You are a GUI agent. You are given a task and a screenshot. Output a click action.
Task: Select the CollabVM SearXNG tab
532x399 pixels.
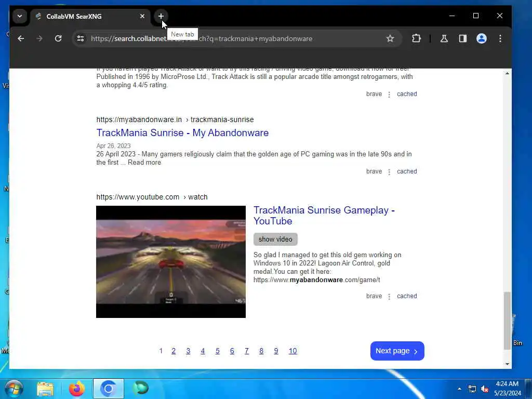(x=90, y=16)
